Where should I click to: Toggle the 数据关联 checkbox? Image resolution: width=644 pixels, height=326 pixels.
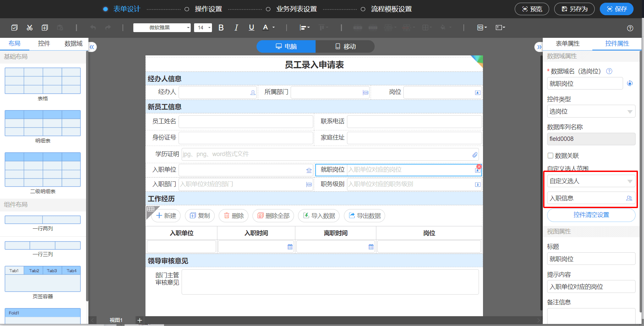(x=551, y=156)
